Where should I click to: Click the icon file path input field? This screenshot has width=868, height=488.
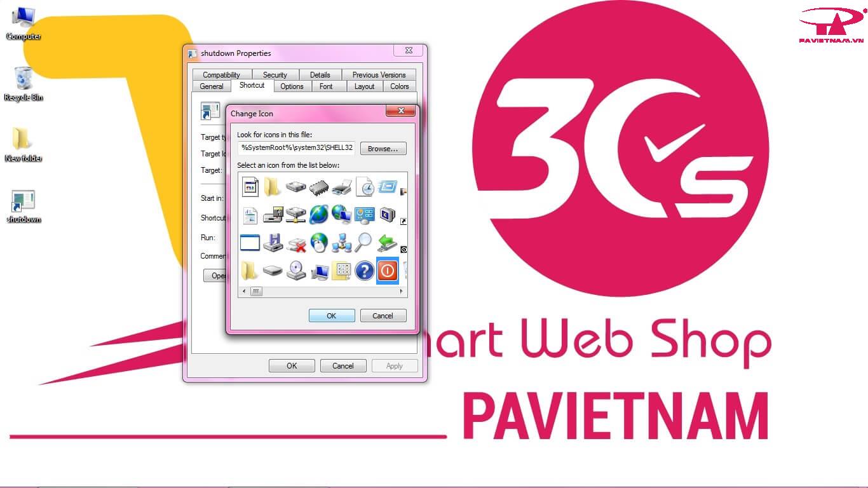tap(296, 147)
